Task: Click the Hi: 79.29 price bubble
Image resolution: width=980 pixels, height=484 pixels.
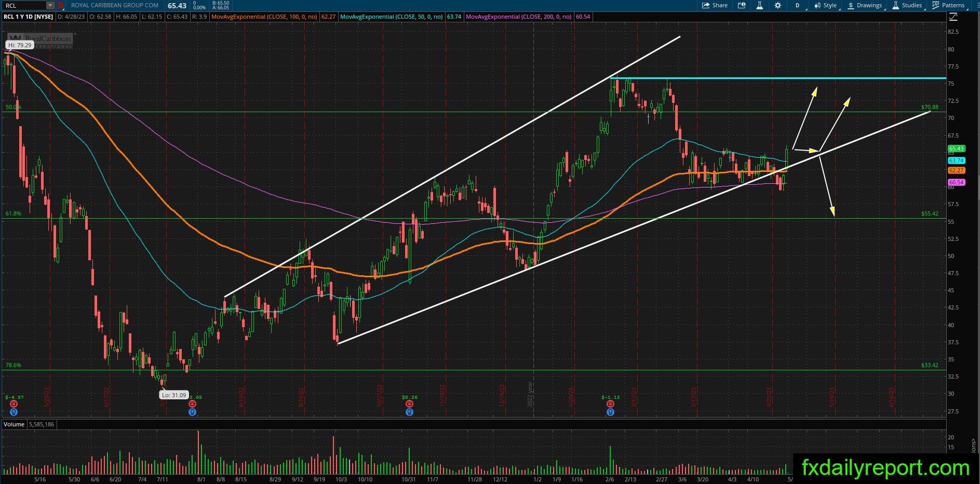Action: click(20, 45)
